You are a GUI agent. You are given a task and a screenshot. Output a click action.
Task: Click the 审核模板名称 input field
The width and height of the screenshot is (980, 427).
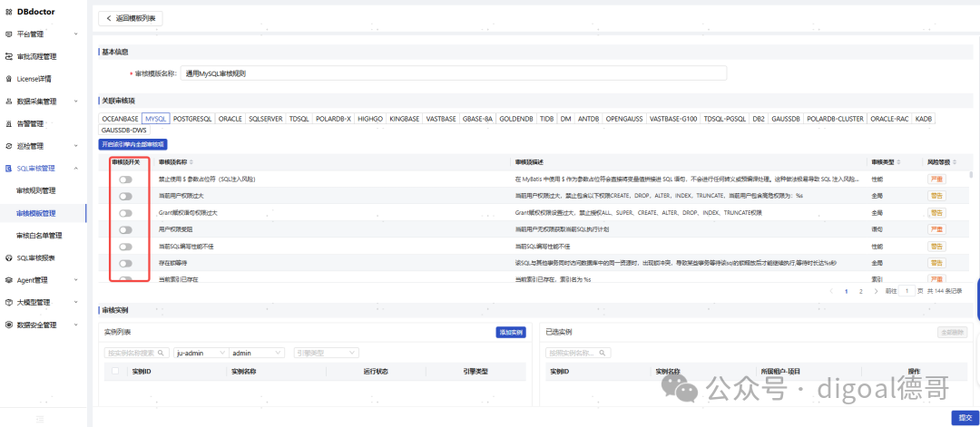454,73
